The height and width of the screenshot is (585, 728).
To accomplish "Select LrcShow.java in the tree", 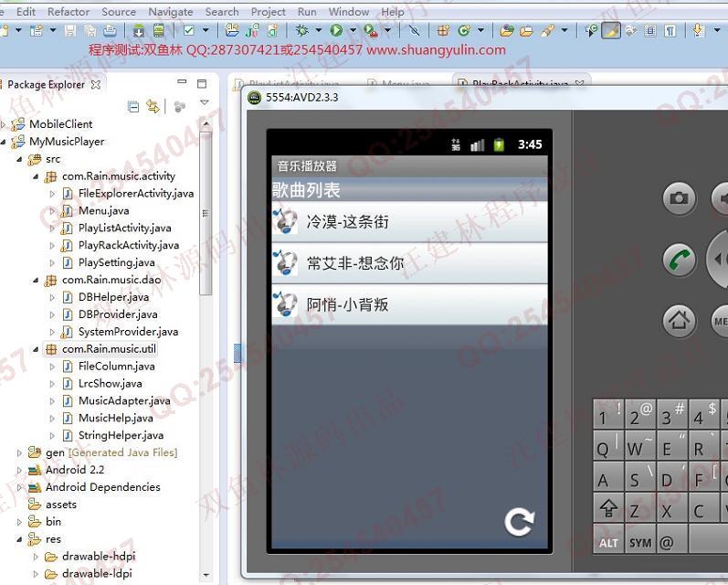I will point(110,383).
